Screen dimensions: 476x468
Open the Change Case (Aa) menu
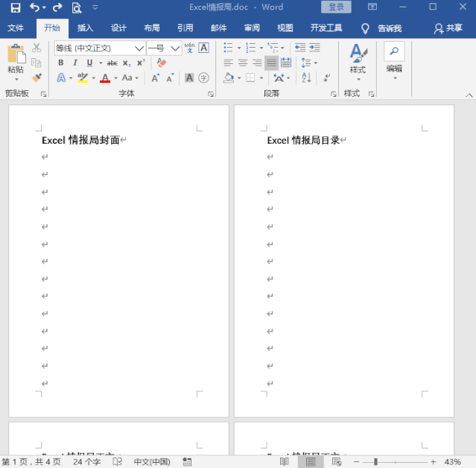[130, 78]
